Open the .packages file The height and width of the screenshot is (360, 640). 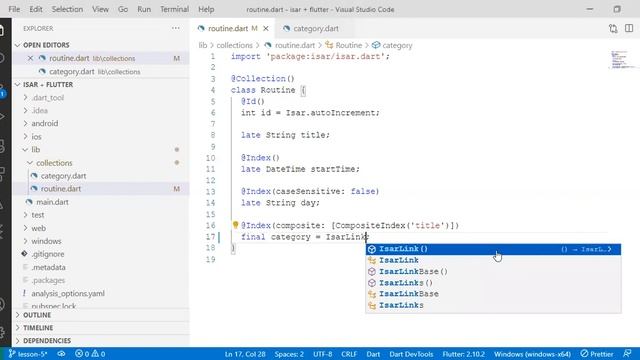(x=48, y=280)
